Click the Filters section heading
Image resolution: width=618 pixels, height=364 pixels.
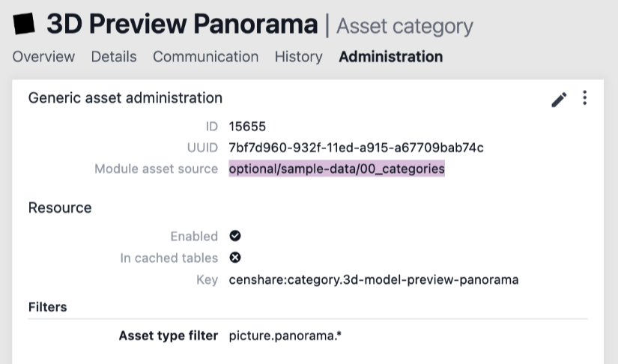[48, 307]
